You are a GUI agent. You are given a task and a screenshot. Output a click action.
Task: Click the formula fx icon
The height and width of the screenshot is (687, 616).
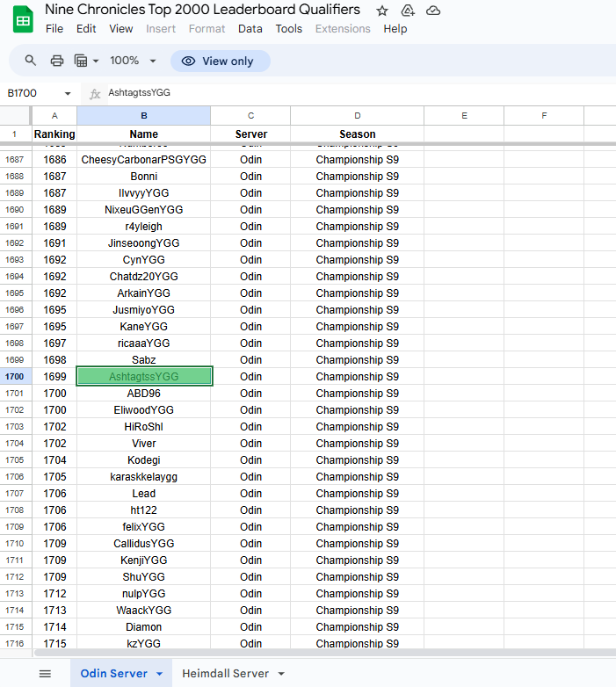(x=95, y=94)
